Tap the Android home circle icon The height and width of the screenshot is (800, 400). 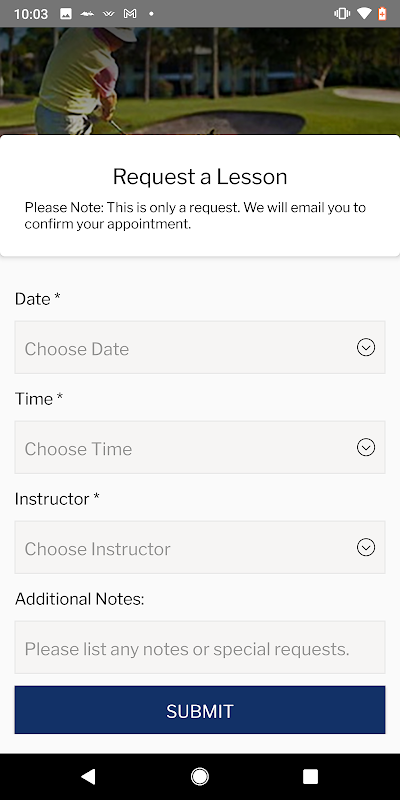(x=199, y=777)
